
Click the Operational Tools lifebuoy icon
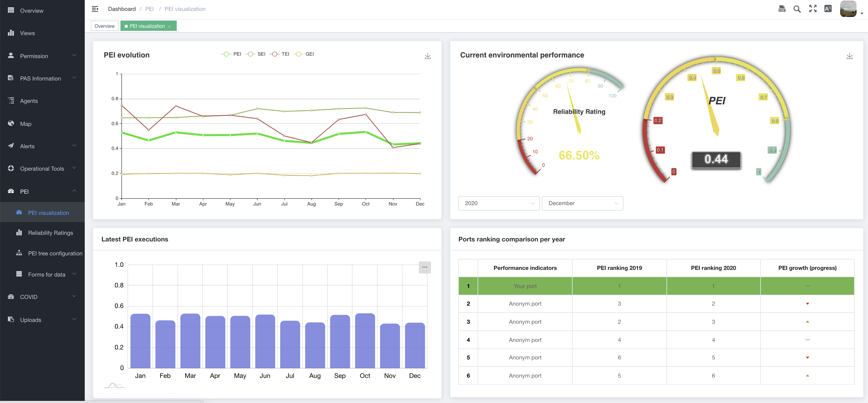coord(11,168)
